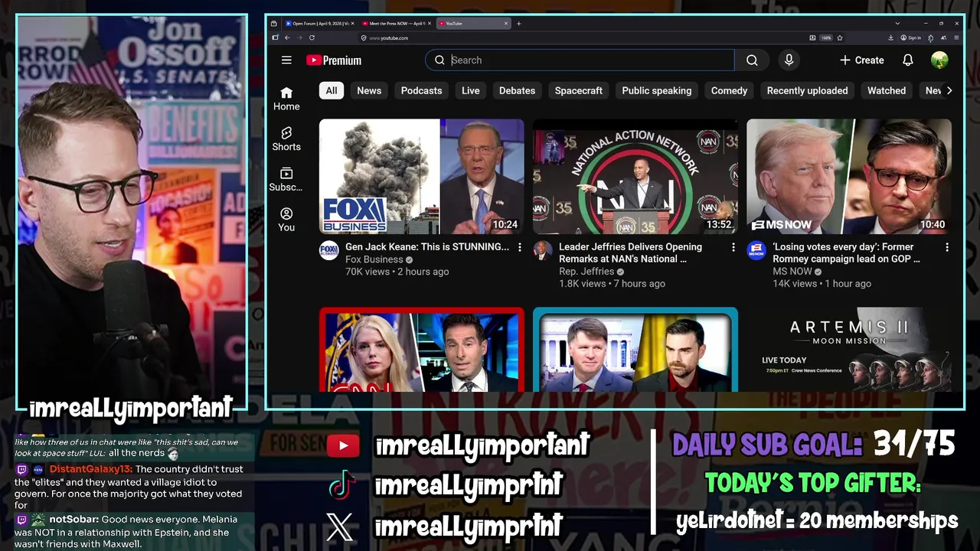Select the Public speaking filter chip
Image resolution: width=980 pixels, height=551 pixels.
657,90
